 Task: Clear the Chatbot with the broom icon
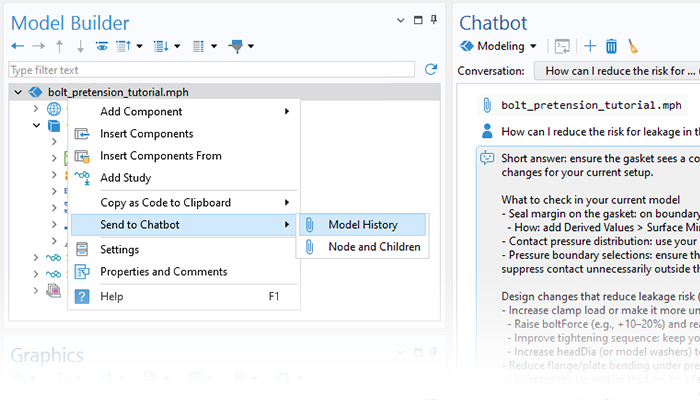[x=633, y=46]
